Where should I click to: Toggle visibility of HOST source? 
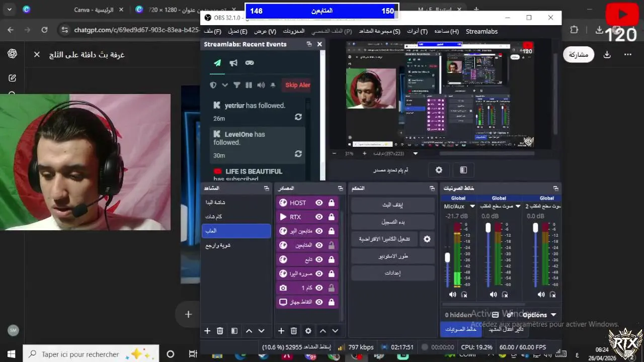point(319,203)
